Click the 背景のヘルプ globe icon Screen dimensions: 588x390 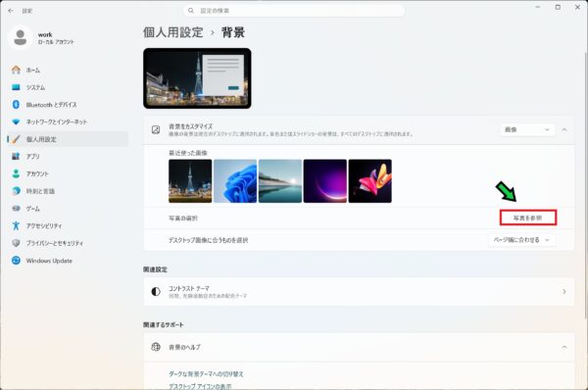pos(156,347)
